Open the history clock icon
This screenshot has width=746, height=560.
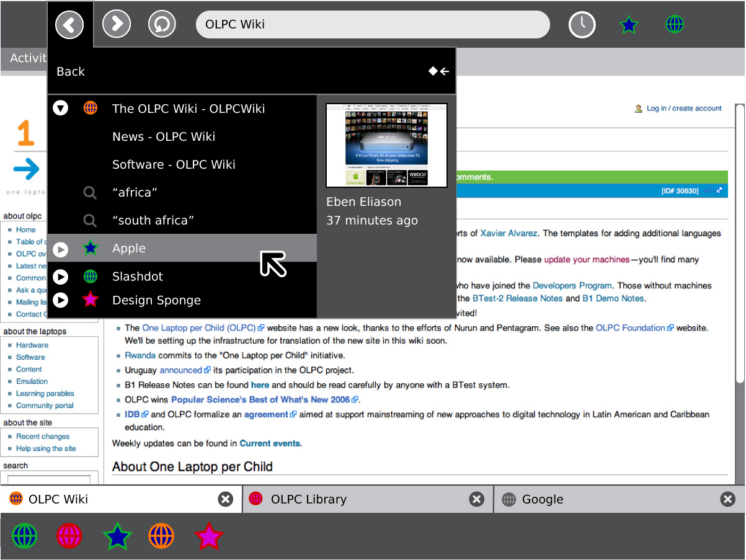click(582, 25)
